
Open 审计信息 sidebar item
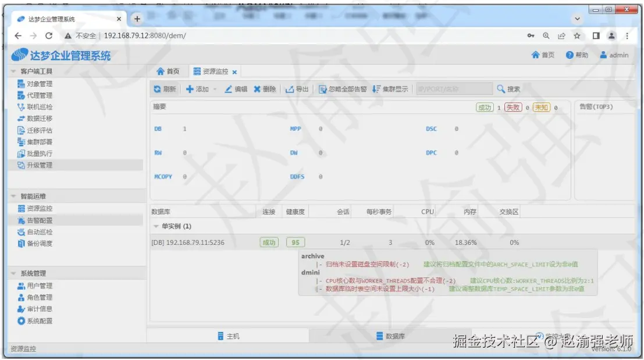[x=34, y=309]
